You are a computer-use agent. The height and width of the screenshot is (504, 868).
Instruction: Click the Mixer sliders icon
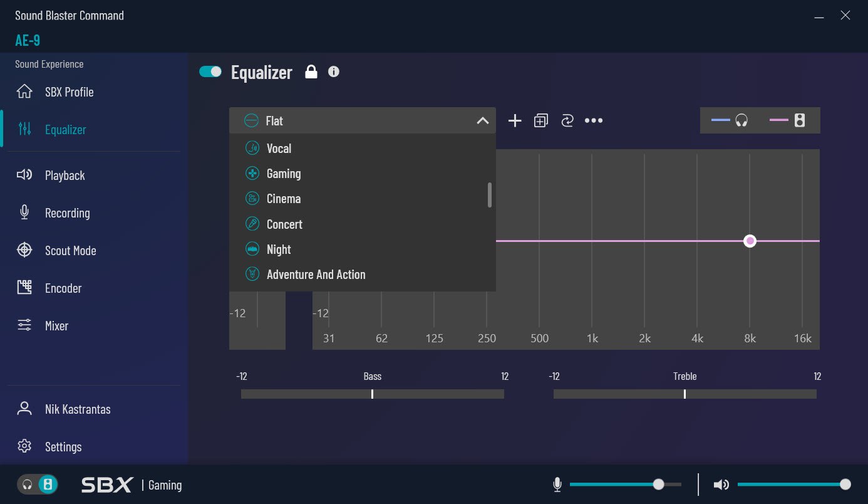click(24, 325)
